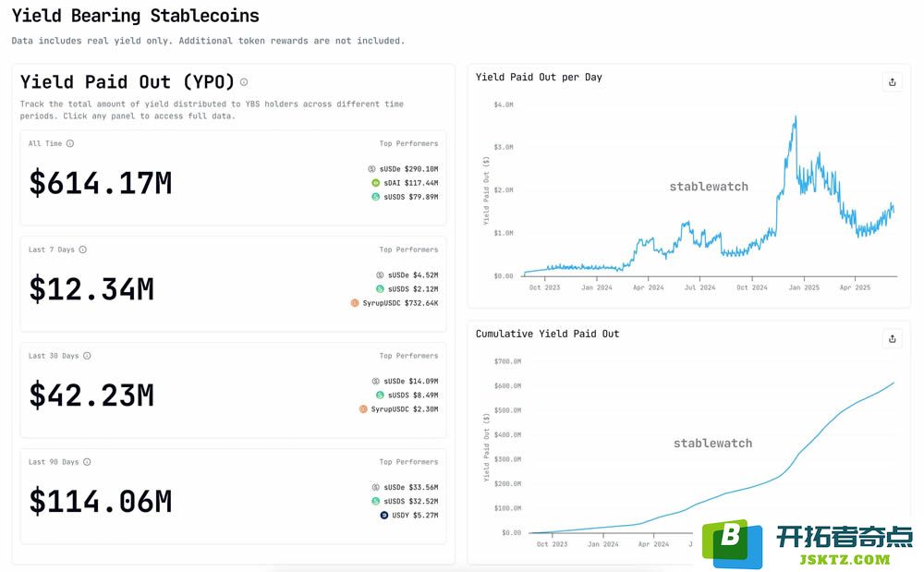The image size is (924, 572).
Task: Click the peak of the daily yield line
Action: [x=796, y=117]
